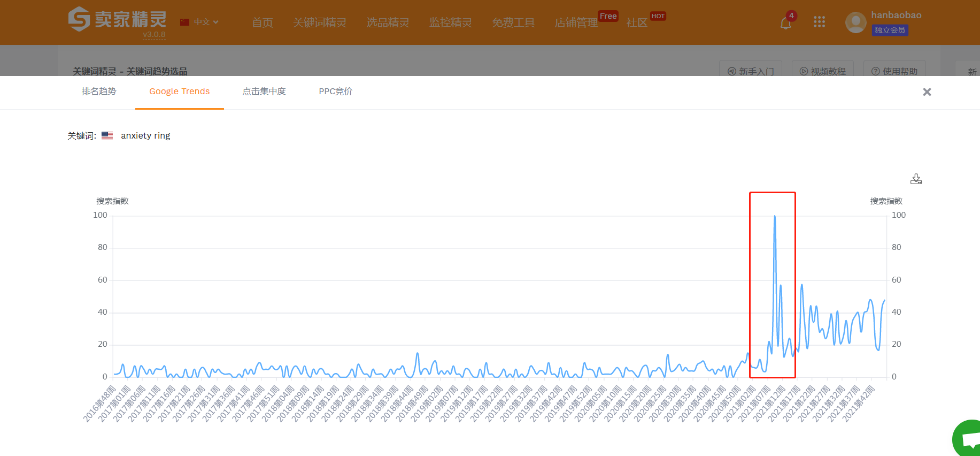Click the 视频教程 button
980x456 pixels.
point(822,71)
